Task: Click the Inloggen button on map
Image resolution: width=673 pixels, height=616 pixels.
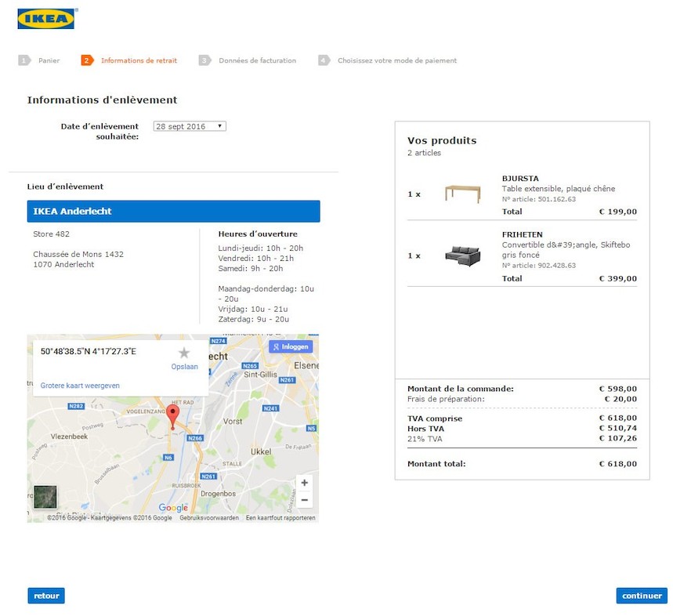Action: [291, 346]
